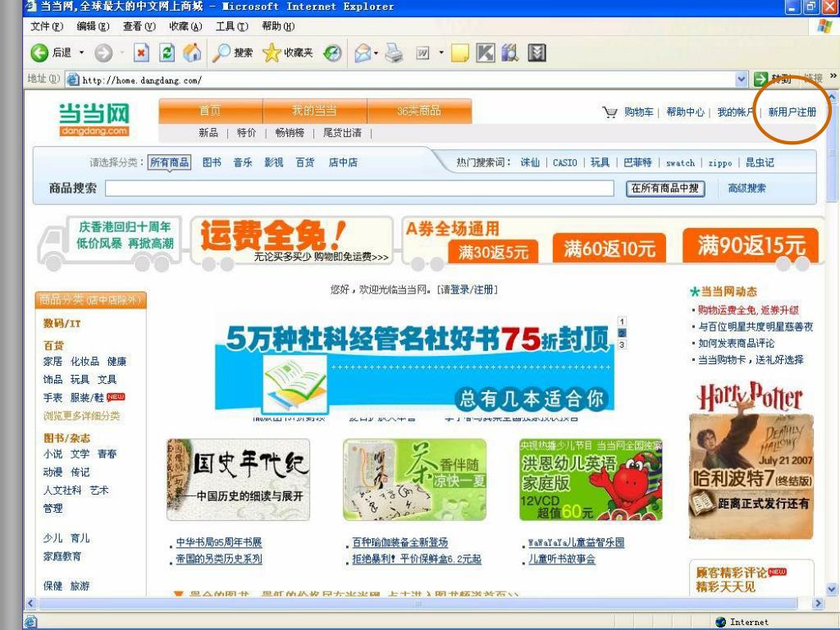
Task: Open the 国史年代纪 promo thumbnail
Action: [239, 479]
